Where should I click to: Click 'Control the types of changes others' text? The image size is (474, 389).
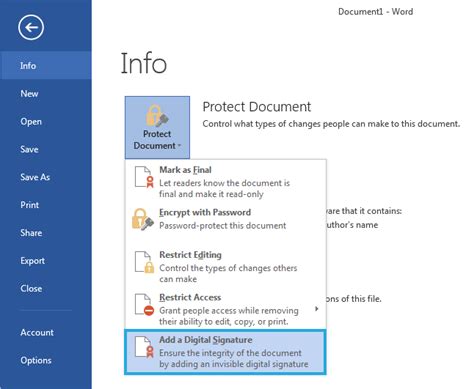pos(228,268)
